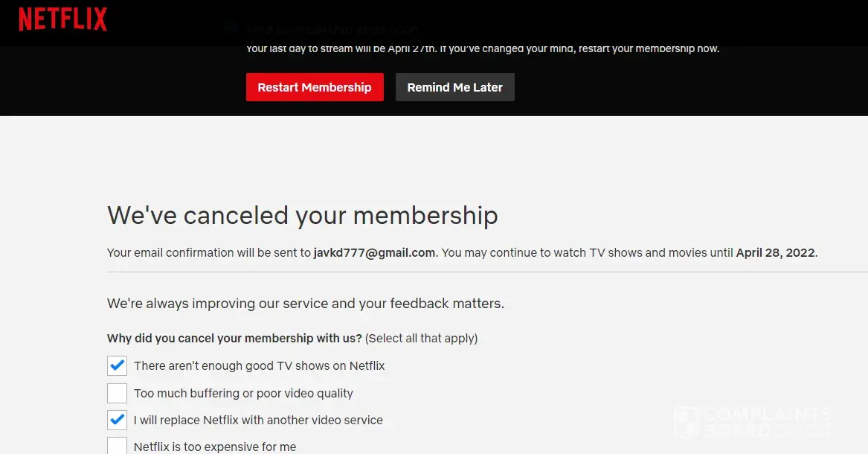This screenshot has width=868, height=454.
Task: Click the partially hidden "membership ends soon" banner title
Action: [x=332, y=30]
